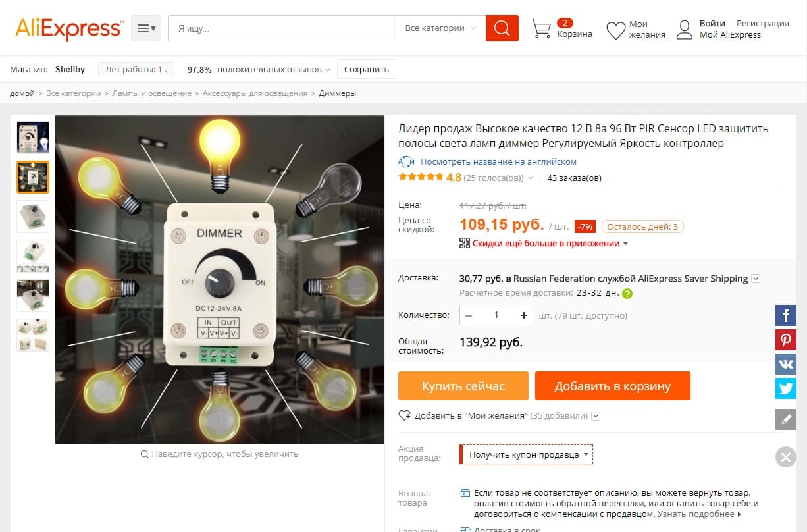Open the hamburger categories menu

pos(145,28)
